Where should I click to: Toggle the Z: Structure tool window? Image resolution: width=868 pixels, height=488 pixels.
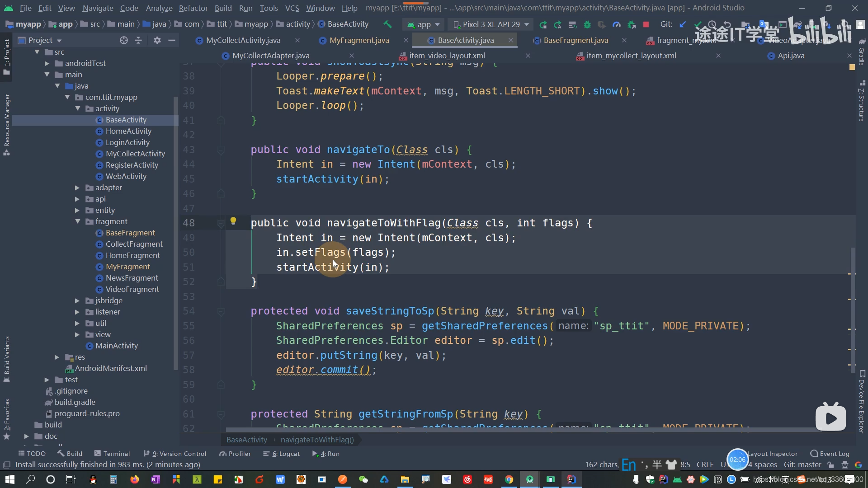click(862, 101)
